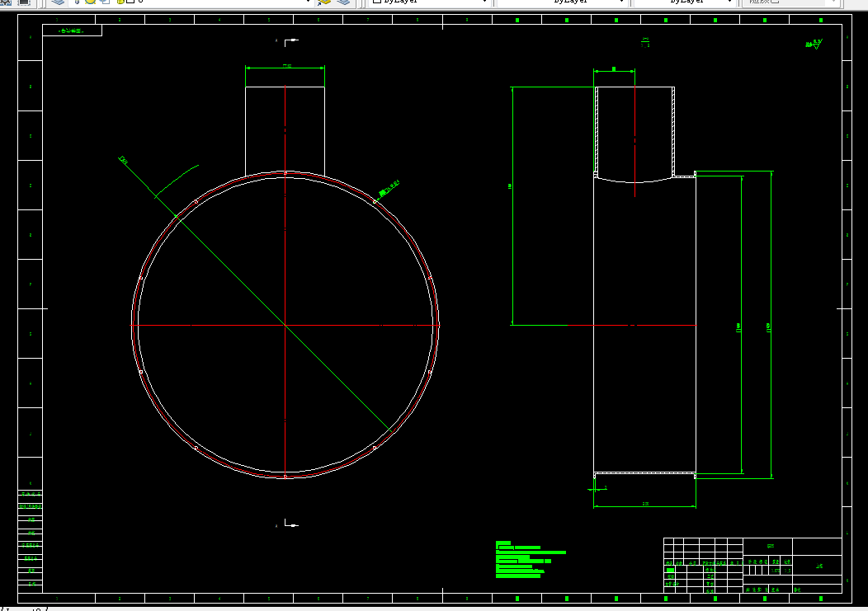Select the horizontal red centerline of the circular view
Viewport: 868px width, 611px height.
[285, 326]
